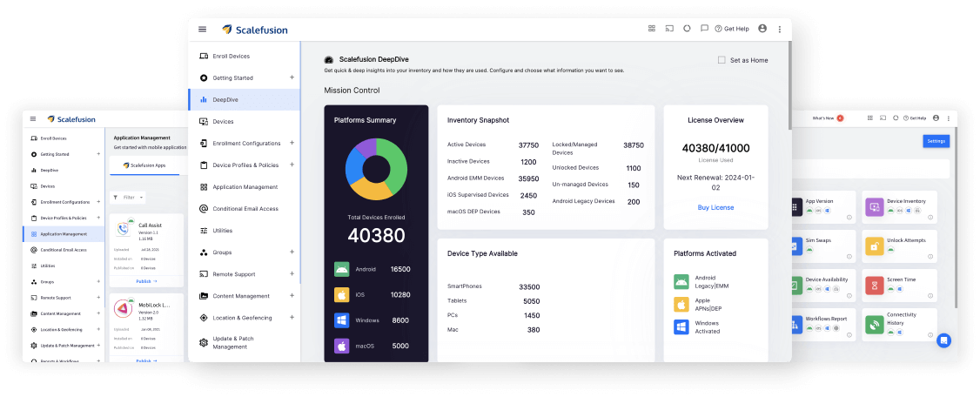Click Update & Patch Management gear icon
This screenshot has height=397, width=980.
point(203,343)
